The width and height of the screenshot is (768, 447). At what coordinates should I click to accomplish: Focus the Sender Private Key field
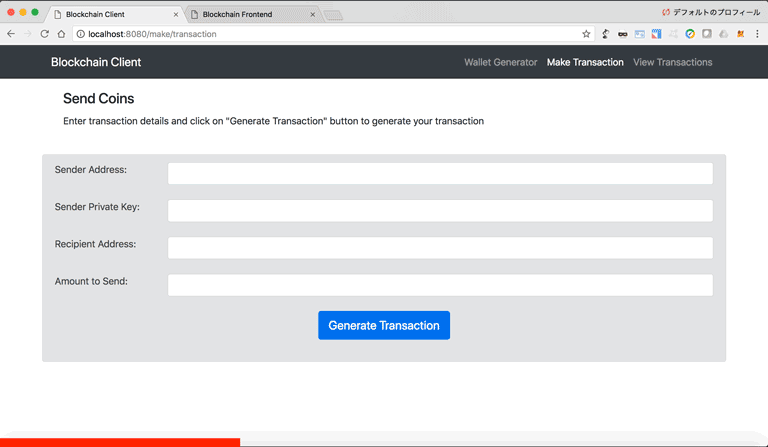coord(440,211)
